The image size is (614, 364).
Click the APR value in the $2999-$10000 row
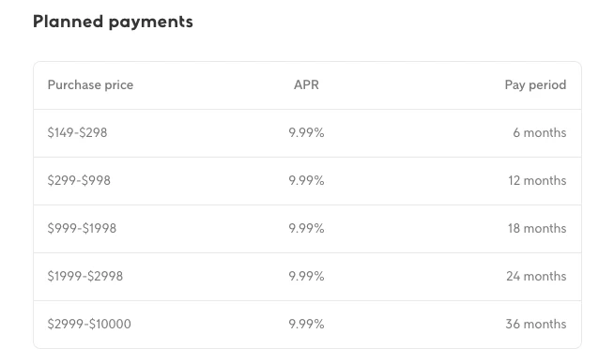click(x=306, y=324)
